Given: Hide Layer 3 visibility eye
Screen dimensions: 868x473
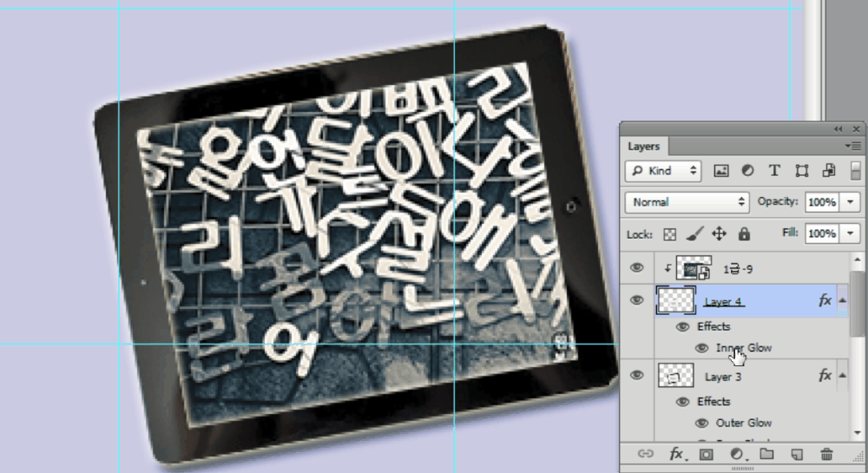Looking at the screenshot, I should coord(637,376).
